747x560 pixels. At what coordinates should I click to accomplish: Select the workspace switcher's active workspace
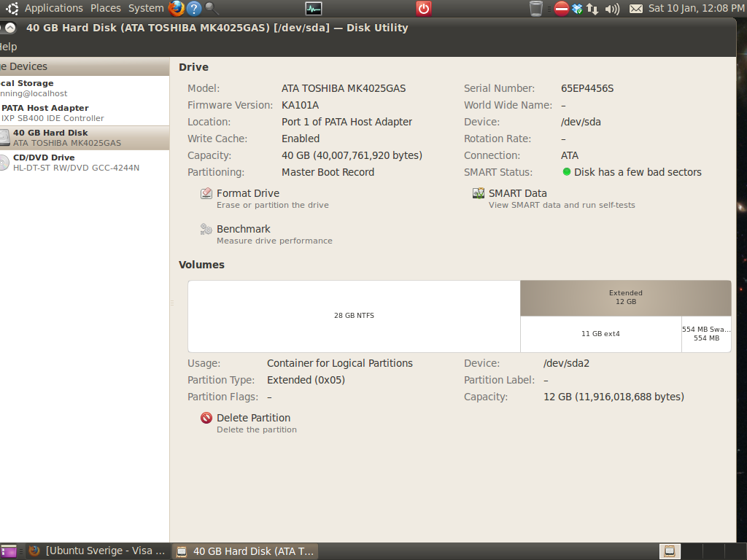[670, 551]
